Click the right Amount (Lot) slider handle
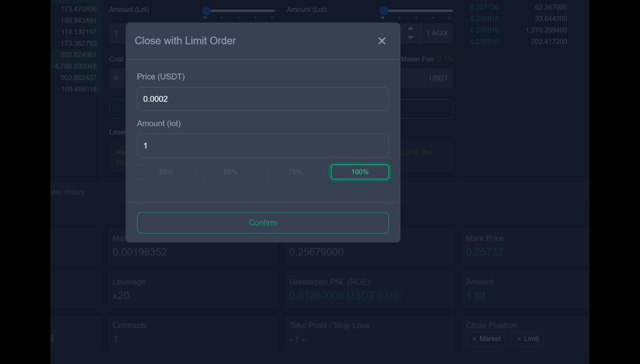Viewport: 640px width, 364px height. tap(384, 10)
